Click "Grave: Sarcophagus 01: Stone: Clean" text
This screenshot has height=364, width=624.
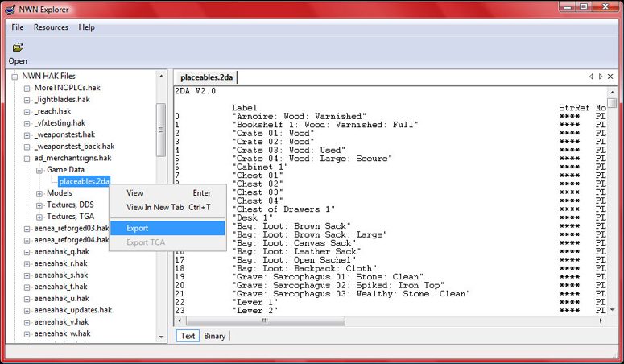(x=328, y=277)
